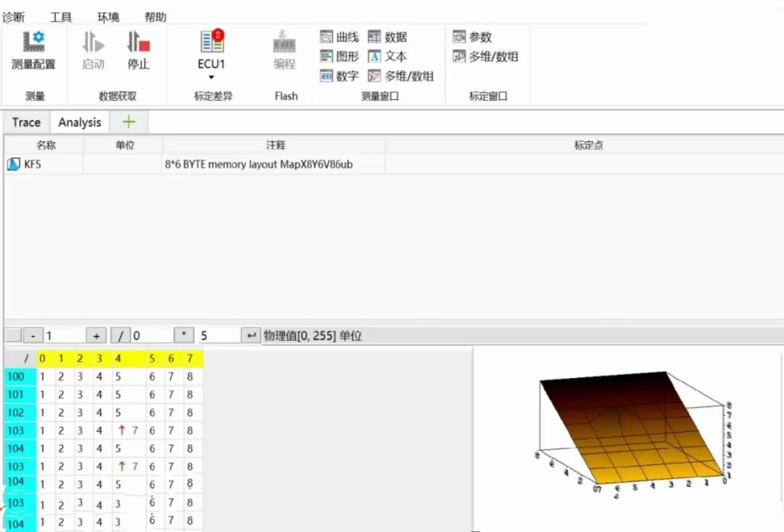Open the 工具 menu
Image resolution: width=784 pixels, height=532 pixels.
point(61,17)
